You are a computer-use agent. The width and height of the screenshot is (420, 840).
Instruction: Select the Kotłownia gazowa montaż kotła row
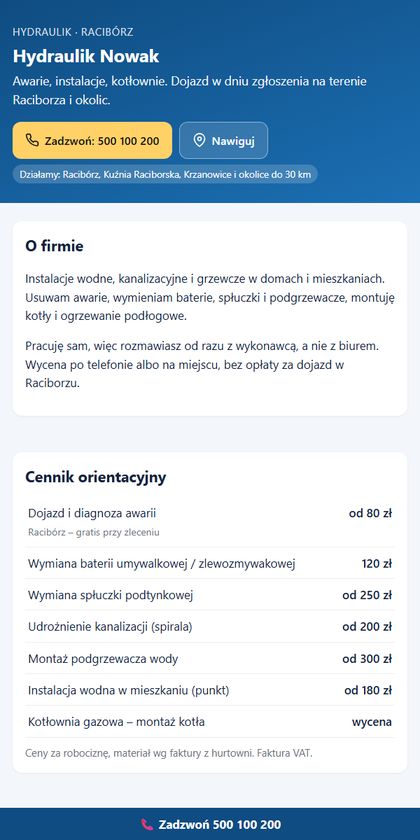[x=210, y=722]
